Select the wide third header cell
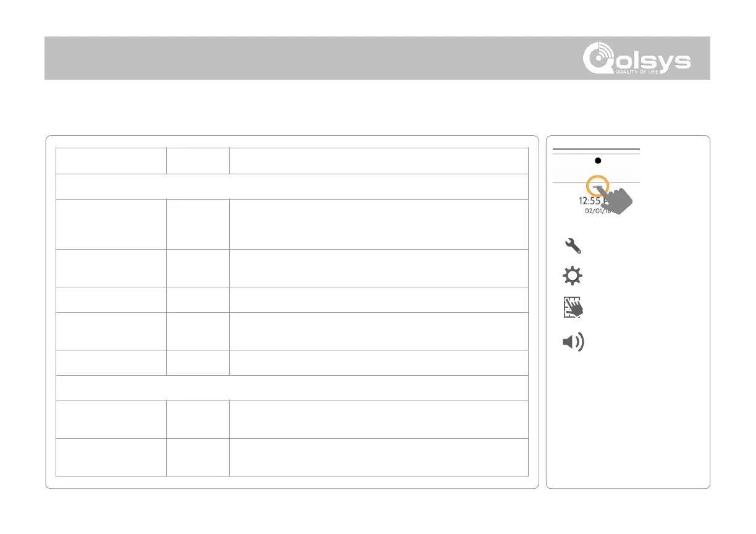 tap(379, 161)
